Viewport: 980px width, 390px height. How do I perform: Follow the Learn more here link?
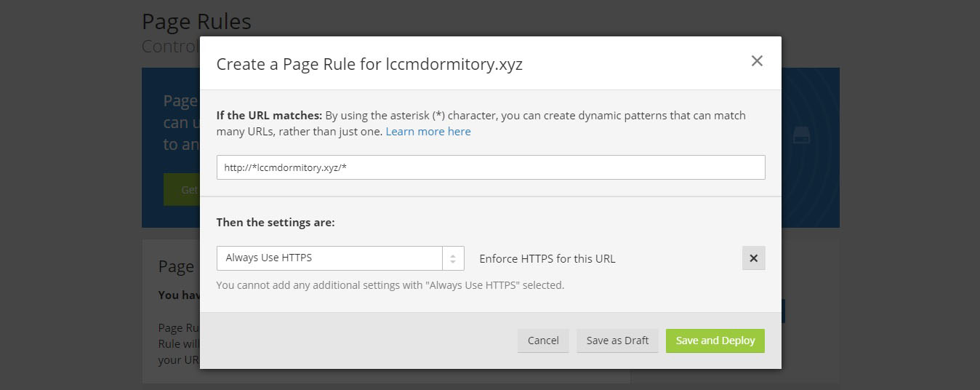[428, 132]
